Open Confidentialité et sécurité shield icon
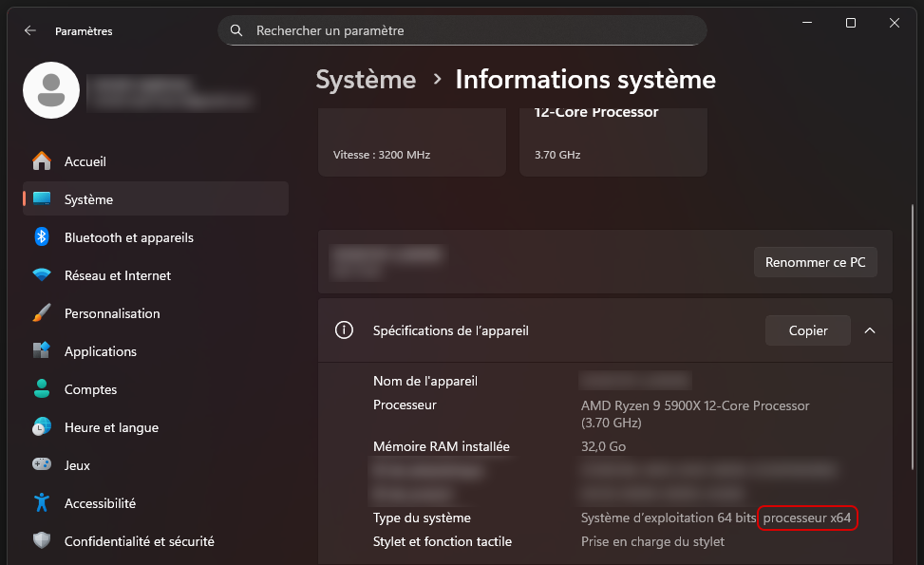This screenshot has height=565, width=924. [42, 539]
